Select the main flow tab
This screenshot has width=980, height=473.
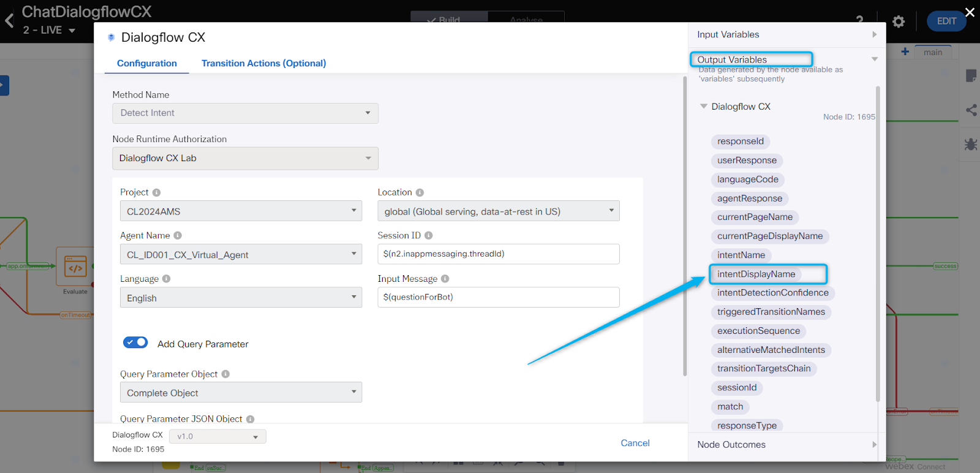click(933, 52)
